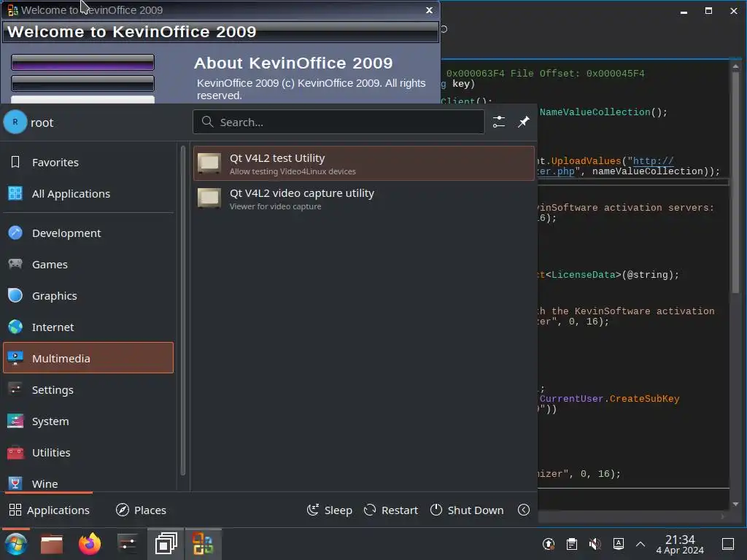Close the Welcome to KevinOffice 2009 window
The width and height of the screenshot is (747, 560).
[x=429, y=10]
